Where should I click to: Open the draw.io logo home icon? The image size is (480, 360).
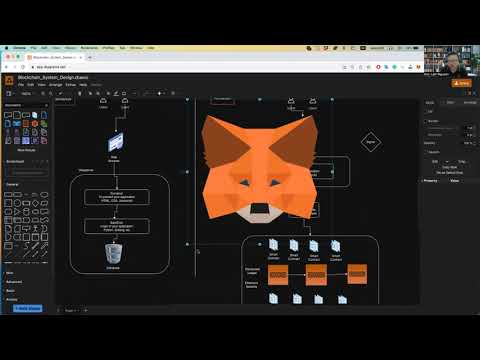9,80
